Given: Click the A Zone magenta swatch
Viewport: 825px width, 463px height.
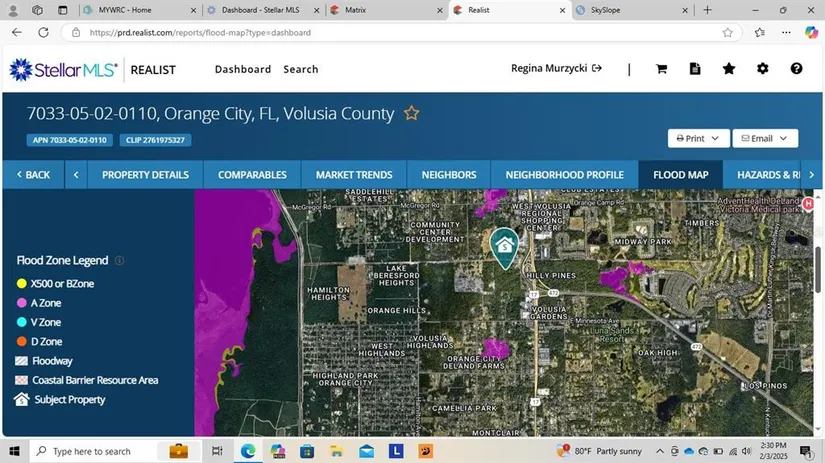Looking at the screenshot, I should (22, 303).
